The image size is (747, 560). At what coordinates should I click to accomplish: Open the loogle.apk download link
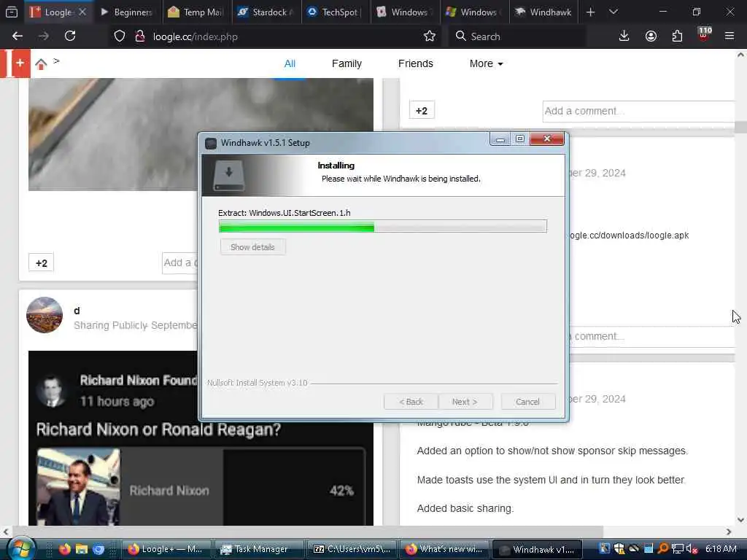coord(629,236)
